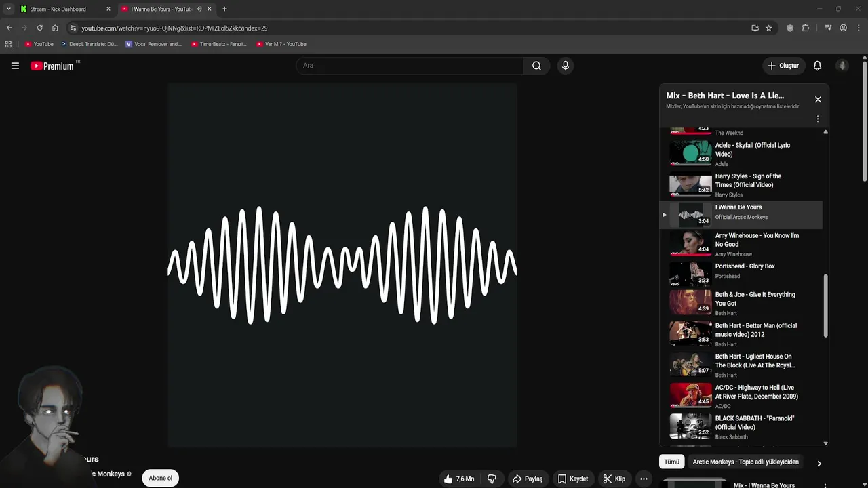Image resolution: width=868 pixels, height=488 pixels.
Task: Show more filter chips with the arrow
Action: pyautogui.click(x=818, y=464)
